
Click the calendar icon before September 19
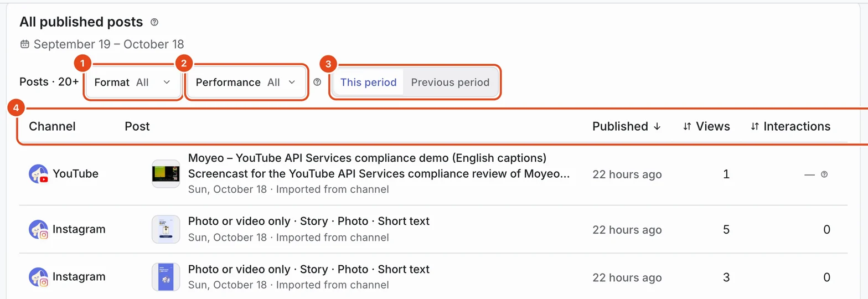click(24, 44)
